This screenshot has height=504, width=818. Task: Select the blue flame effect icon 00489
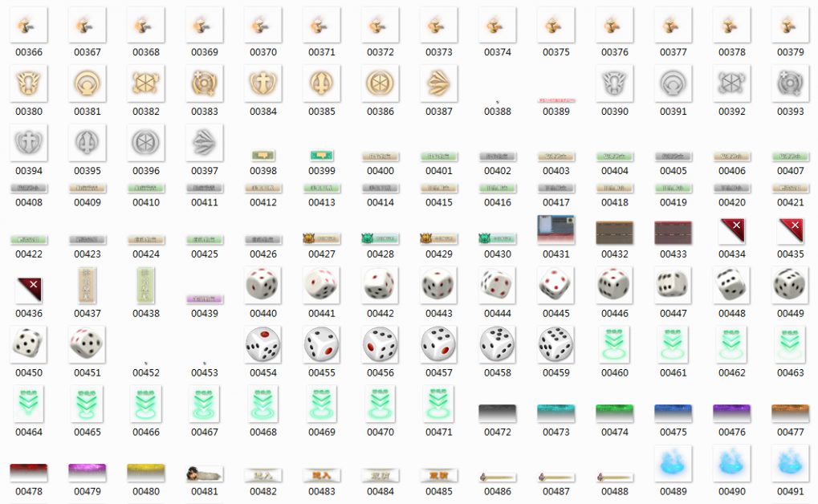click(674, 463)
